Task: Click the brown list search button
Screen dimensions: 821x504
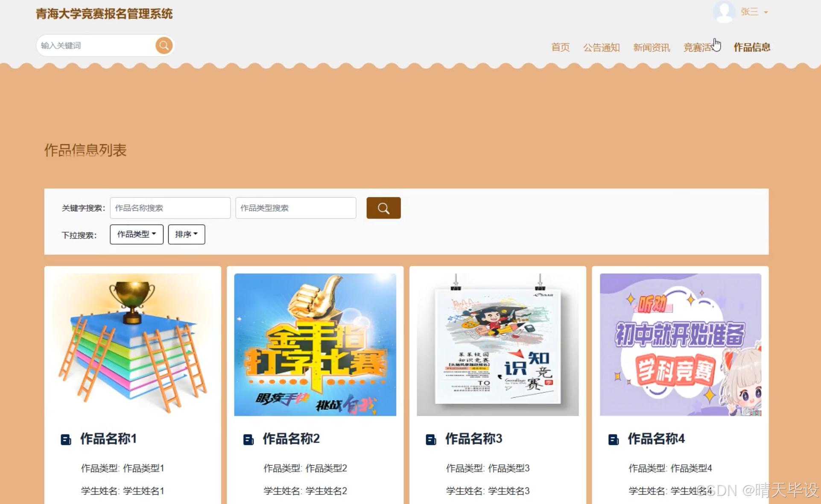Action: click(x=383, y=208)
